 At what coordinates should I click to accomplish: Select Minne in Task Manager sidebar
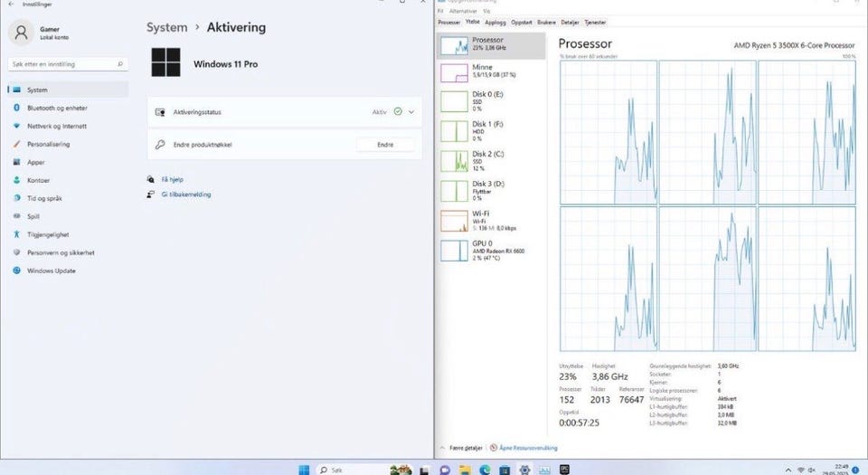pyautogui.click(x=491, y=72)
